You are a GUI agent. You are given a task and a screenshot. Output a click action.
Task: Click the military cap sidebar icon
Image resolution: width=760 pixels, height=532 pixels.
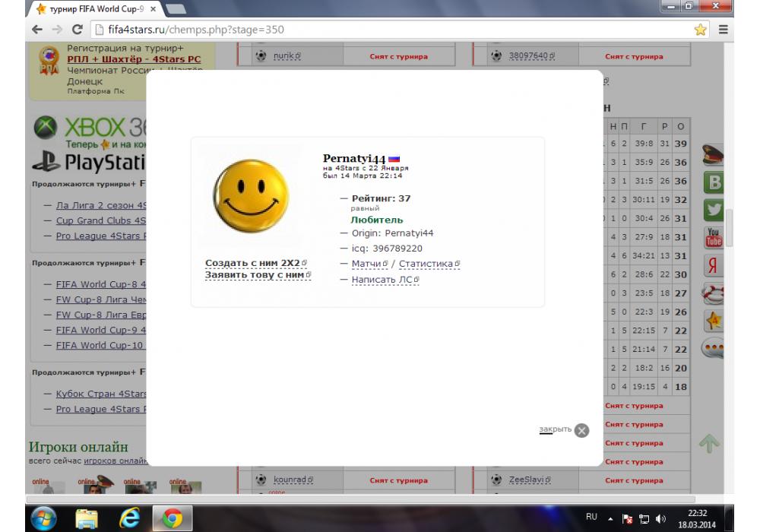[713, 154]
